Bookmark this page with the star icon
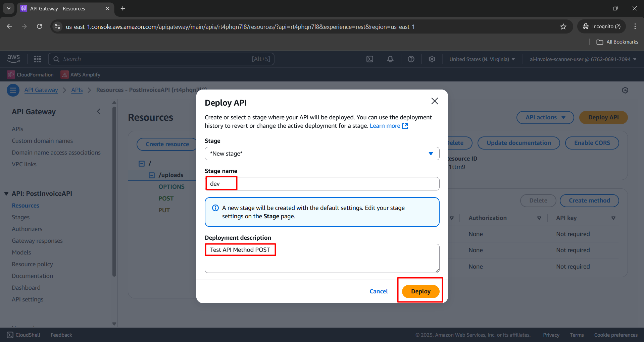The height and width of the screenshot is (342, 644). pos(563,26)
